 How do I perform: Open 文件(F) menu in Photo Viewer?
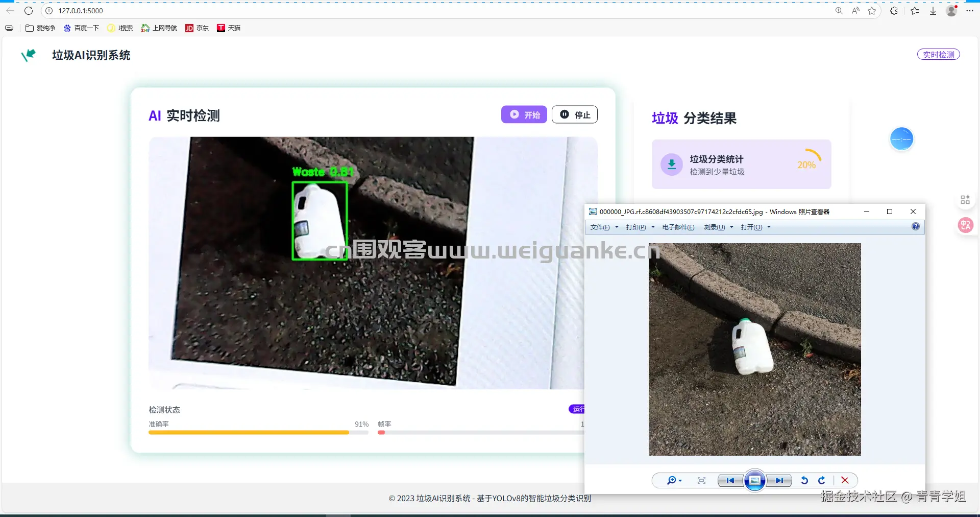pos(604,227)
